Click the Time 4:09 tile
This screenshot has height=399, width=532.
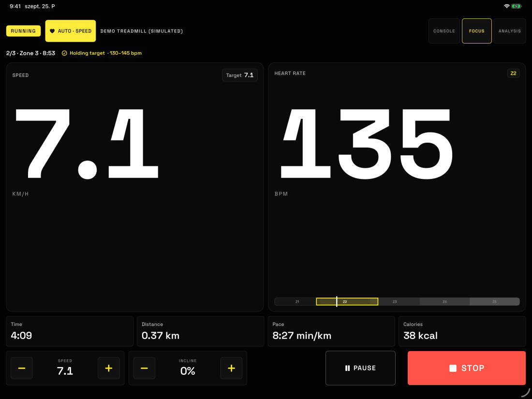[70, 331]
